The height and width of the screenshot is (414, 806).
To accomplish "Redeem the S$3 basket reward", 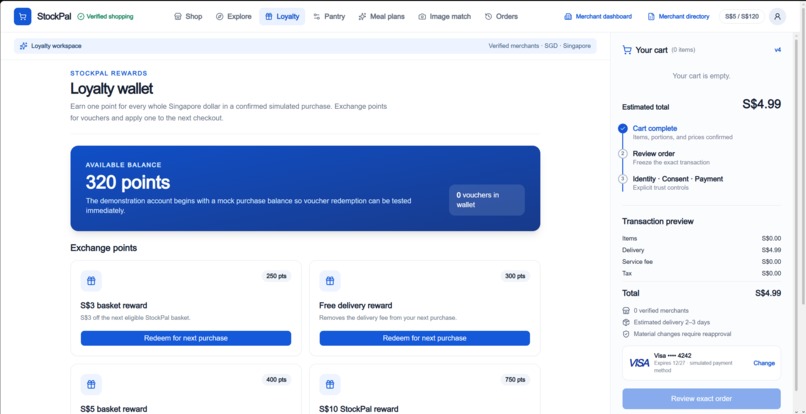I will [186, 338].
